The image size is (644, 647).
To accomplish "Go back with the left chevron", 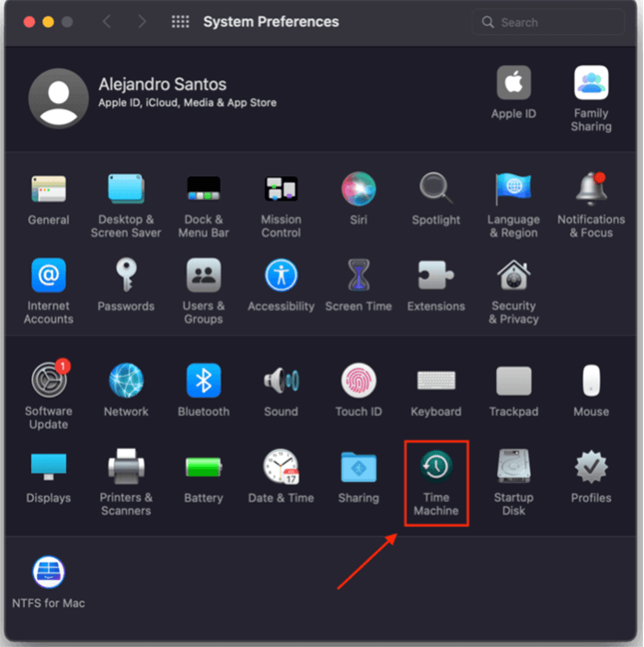I will click(x=107, y=21).
